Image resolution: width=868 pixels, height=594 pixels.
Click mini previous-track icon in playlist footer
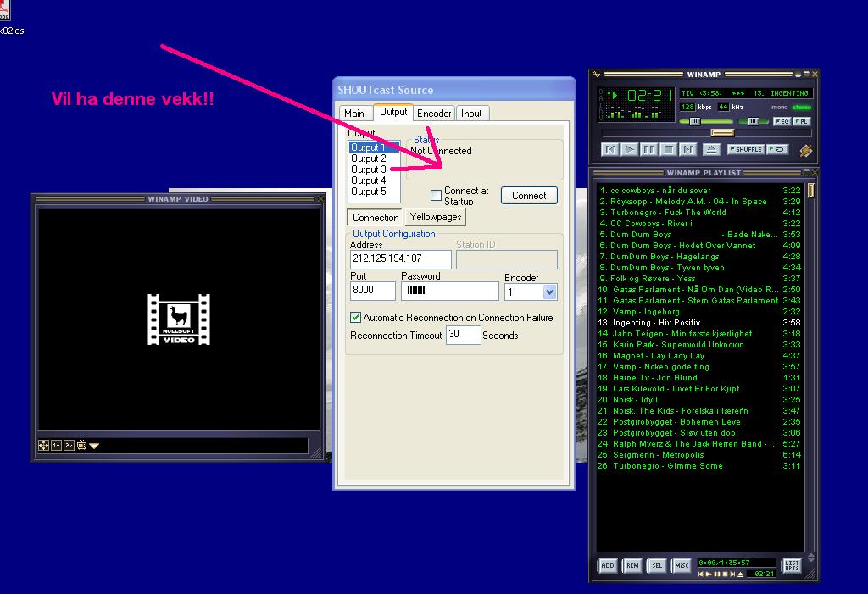(701, 574)
